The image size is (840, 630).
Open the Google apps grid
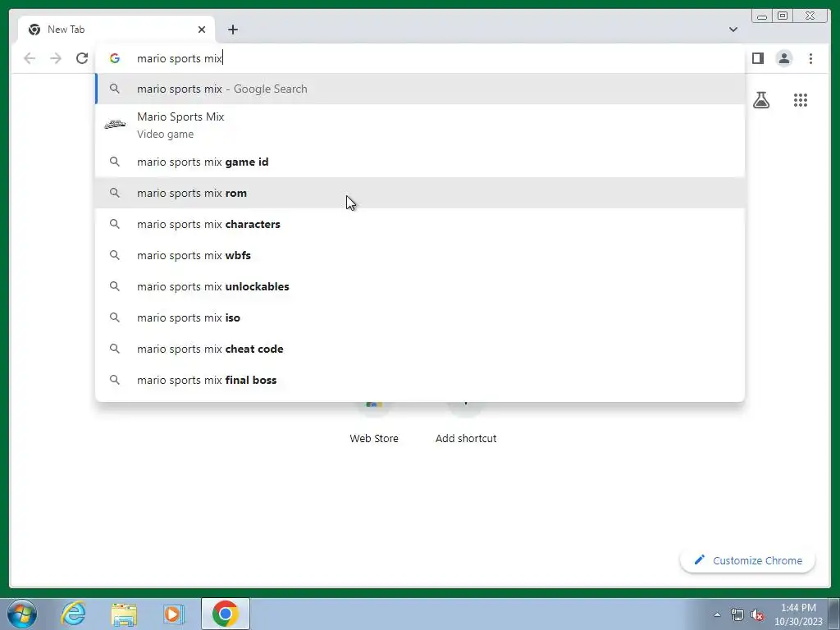(x=801, y=100)
